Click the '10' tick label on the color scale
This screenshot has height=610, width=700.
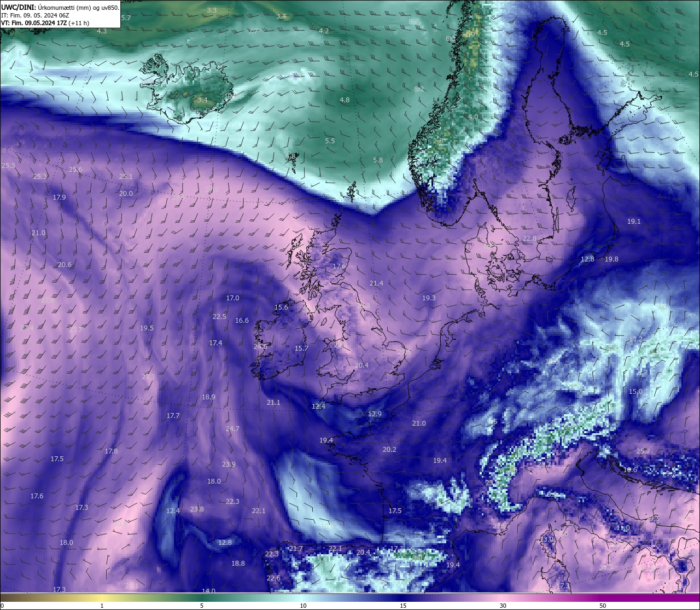point(303,606)
